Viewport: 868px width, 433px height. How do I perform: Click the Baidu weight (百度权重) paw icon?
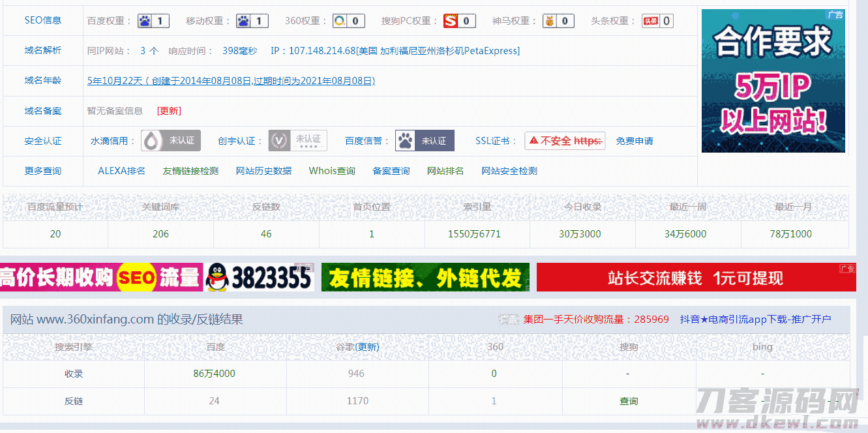(x=145, y=20)
